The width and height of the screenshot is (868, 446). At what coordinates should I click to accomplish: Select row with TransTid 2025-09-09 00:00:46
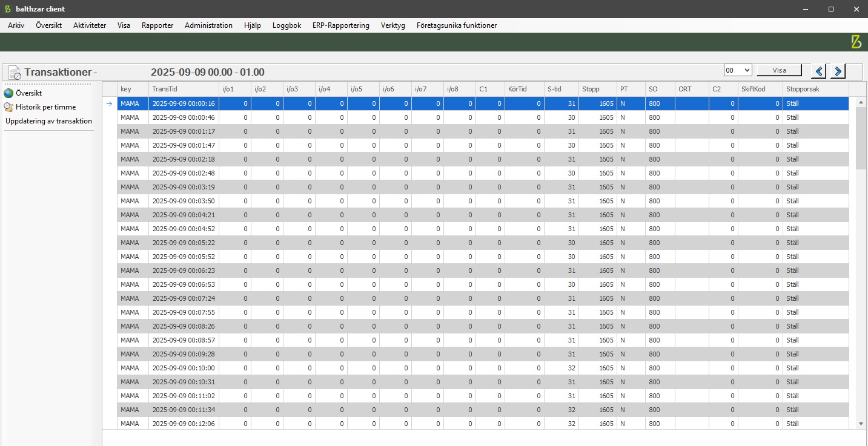click(x=483, y=117)
